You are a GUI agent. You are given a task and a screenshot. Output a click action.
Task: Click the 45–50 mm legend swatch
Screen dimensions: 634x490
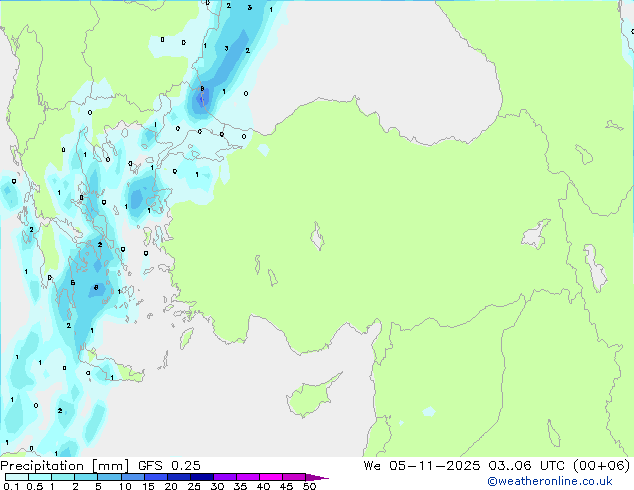tap(294, 477)
